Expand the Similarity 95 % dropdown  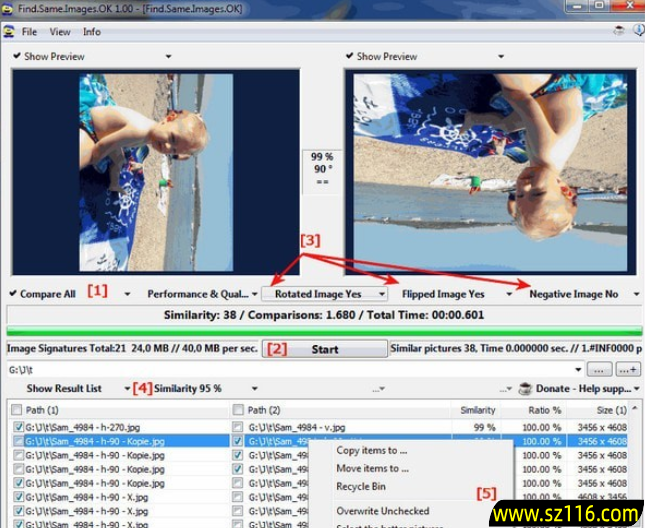(254, 388)
